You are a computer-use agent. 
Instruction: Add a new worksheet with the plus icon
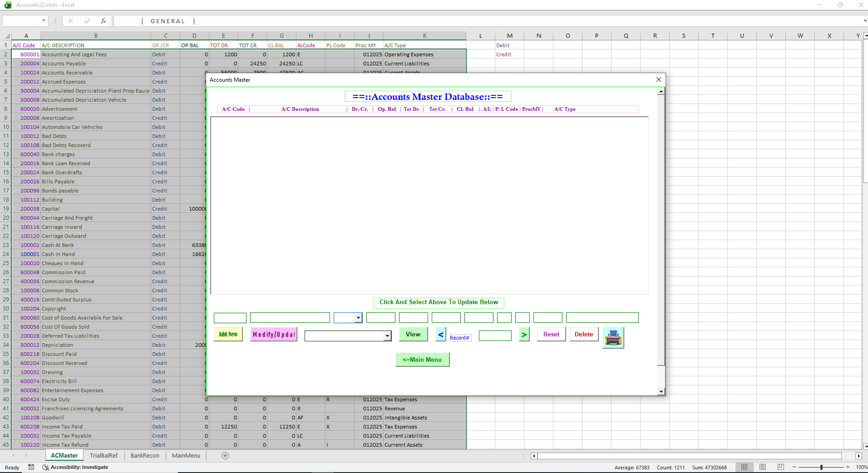coord(225,455)
